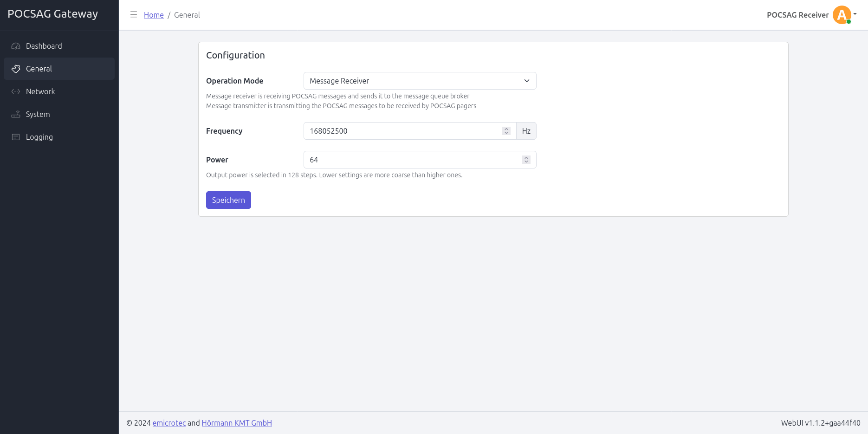Click the System router icon

tap(16, 114)
